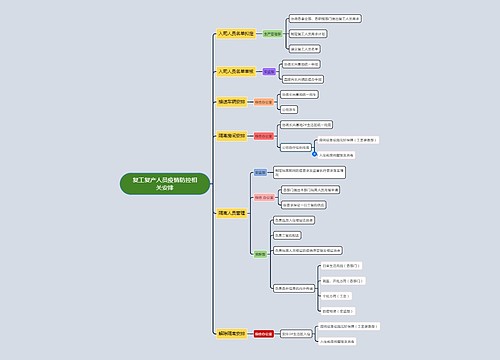Select the green root node 复工复产人员疫情防控相关安排
The height and width of the screenshot is (360, 500).
click(x=165, y=184)
